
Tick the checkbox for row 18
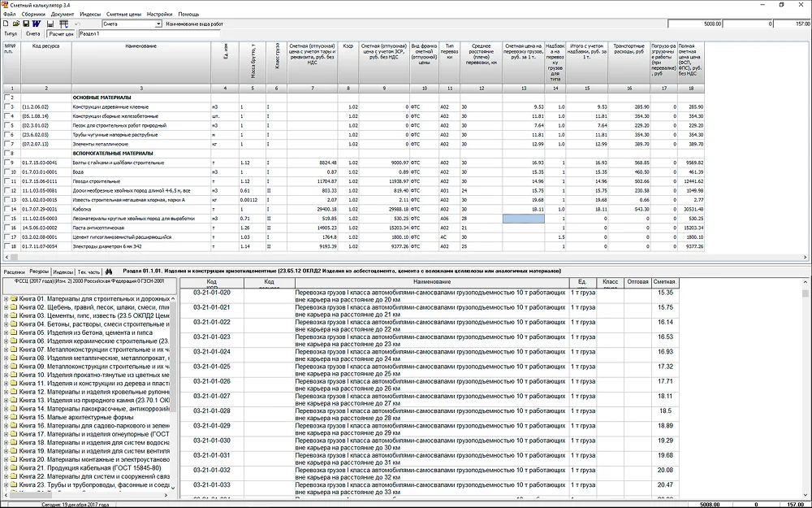click(x=6, y=247)
